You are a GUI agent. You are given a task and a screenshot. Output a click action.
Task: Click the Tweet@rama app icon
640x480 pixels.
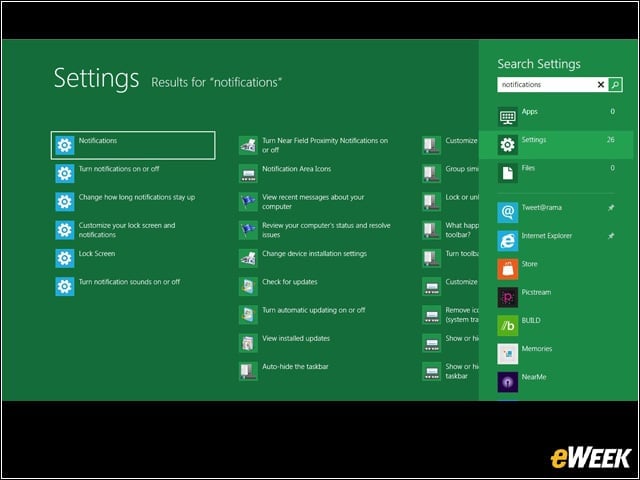(x=507, y=212)
